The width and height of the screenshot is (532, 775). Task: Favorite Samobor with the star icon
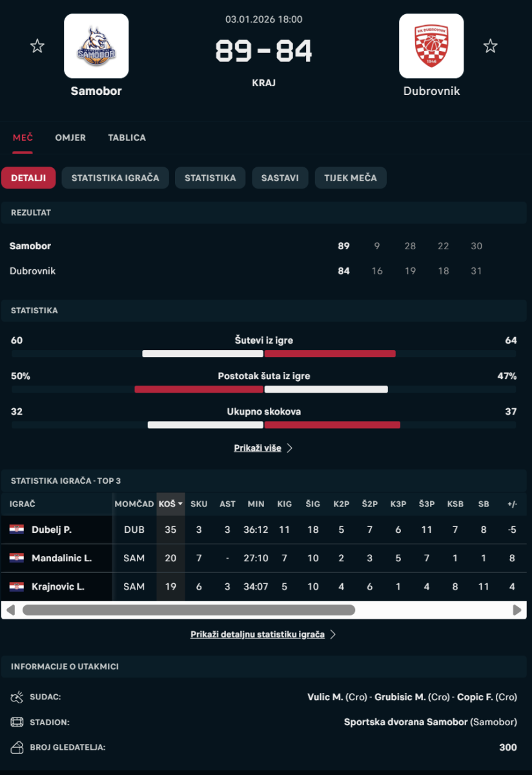(x=37, y=46)
